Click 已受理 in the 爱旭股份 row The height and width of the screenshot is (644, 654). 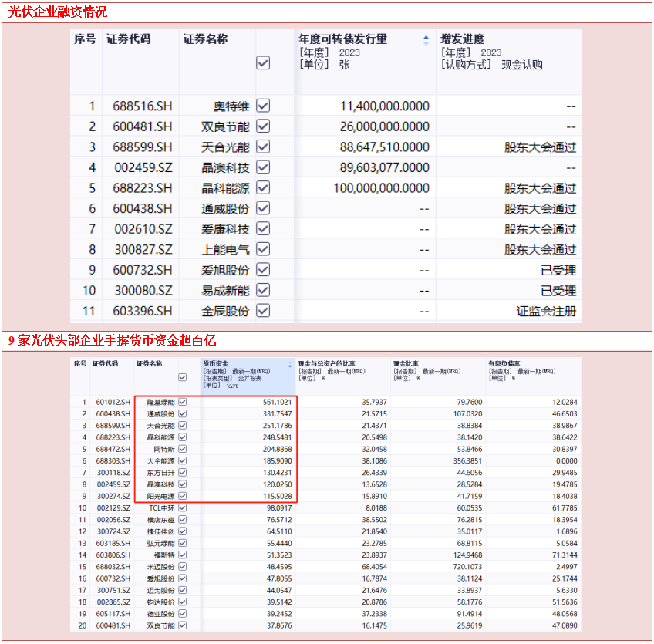click(x=558, y=270)
